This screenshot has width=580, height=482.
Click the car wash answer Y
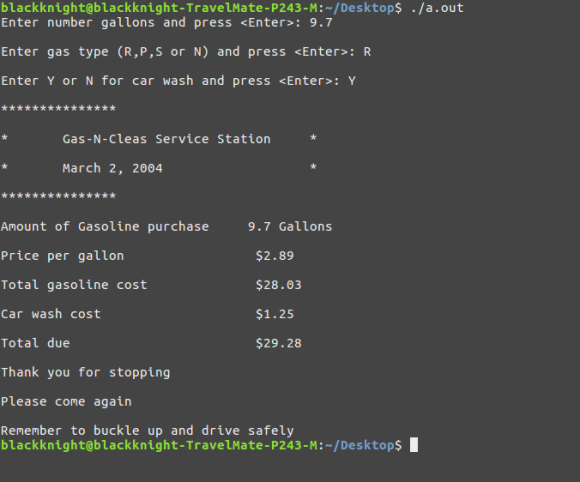tap(352, 81)
